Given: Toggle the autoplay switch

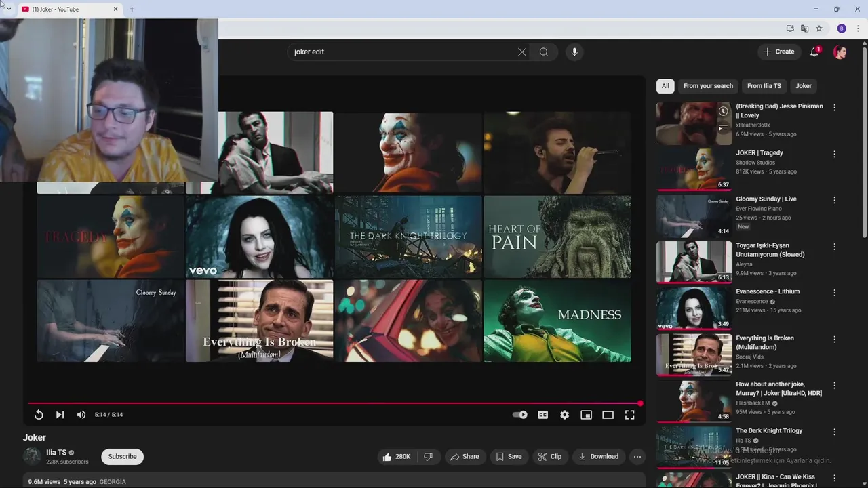Looking at the screenshot, I should pos(520,415).
